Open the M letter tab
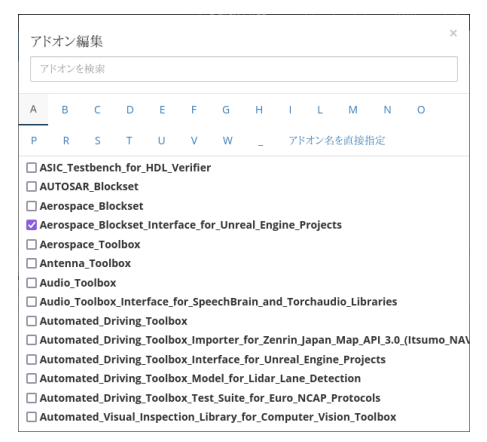This screenshot has height=442, width=487. [353, 110]
